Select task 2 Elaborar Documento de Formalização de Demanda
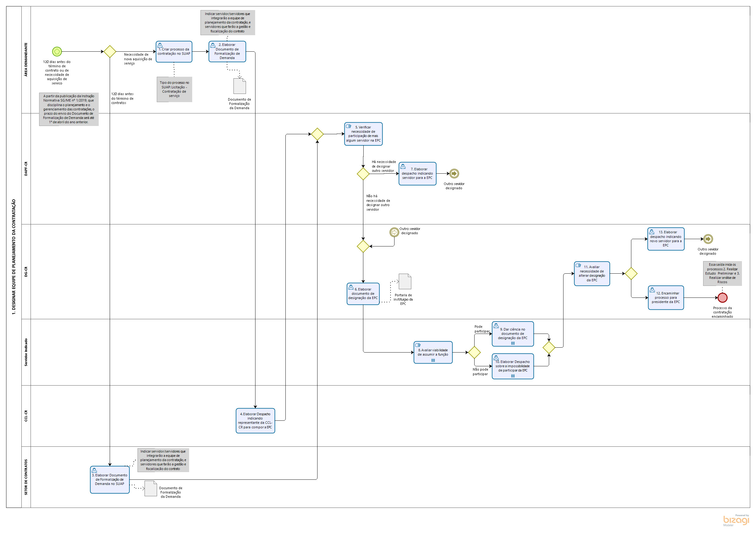The width and height of the screenshot is (756, 536). 227,51
